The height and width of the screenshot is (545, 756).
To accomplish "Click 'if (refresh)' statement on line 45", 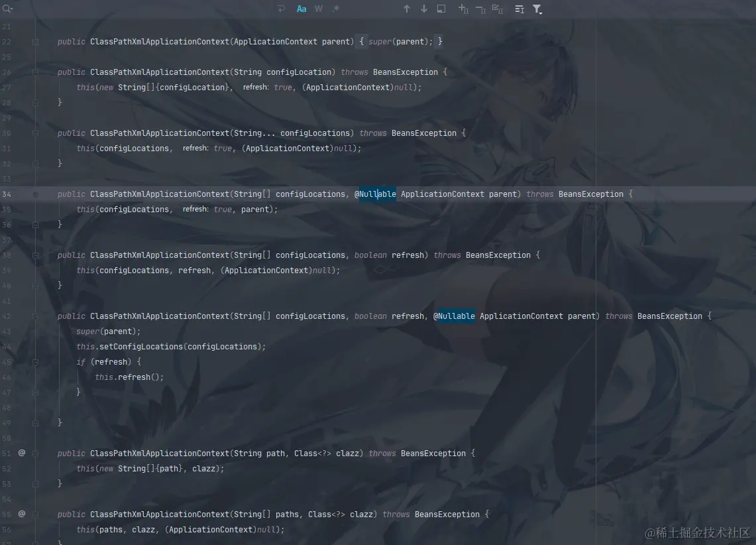I will click(103, 362).
